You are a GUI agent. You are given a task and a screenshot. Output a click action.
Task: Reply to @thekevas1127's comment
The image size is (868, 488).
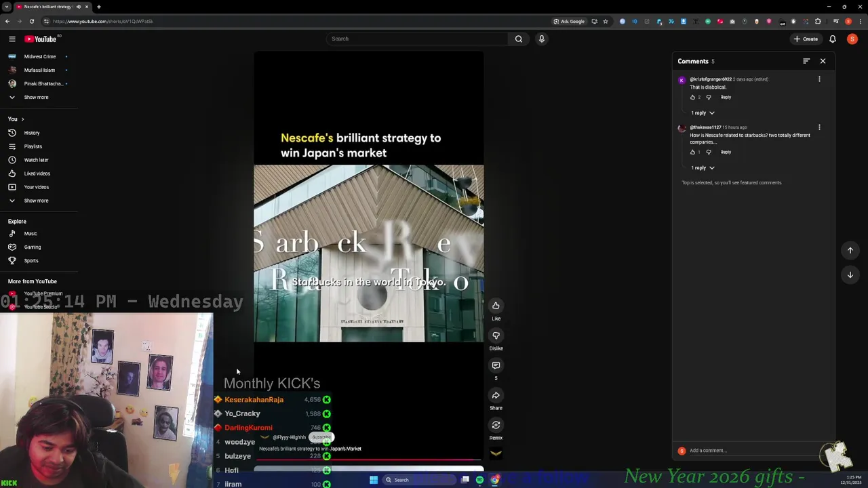pyautogui.click(x=726, y=152)
